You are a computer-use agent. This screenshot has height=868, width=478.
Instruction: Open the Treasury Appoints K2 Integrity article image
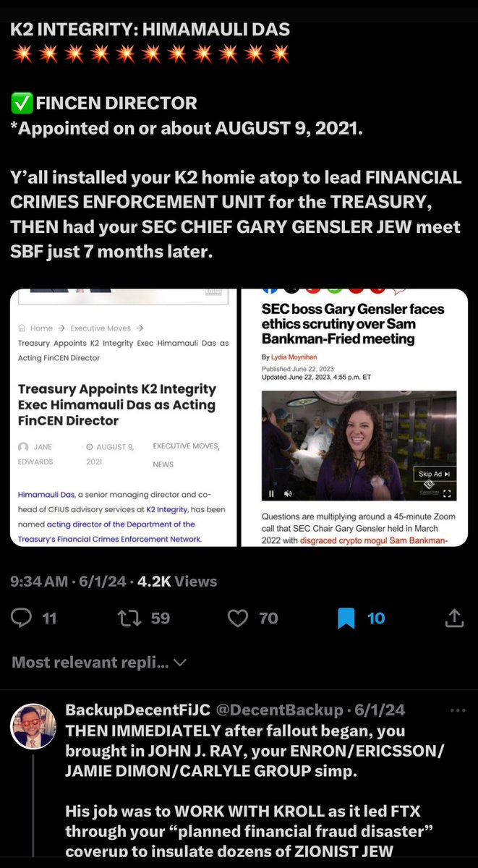point(124,417)
